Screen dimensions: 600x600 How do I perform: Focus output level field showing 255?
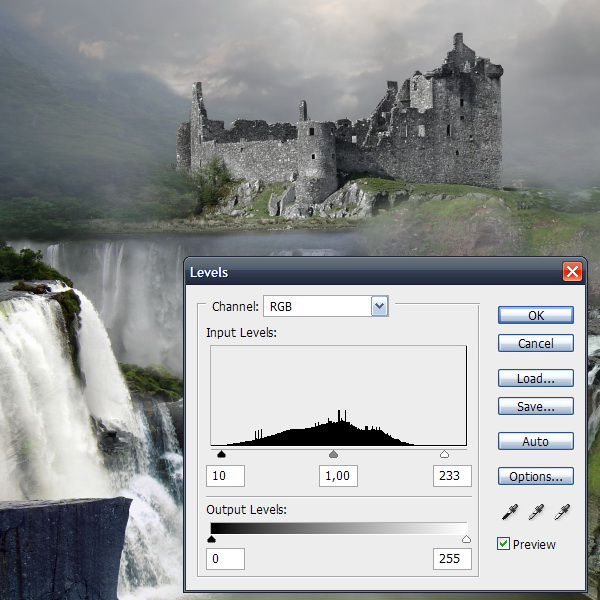coord(452,559)
